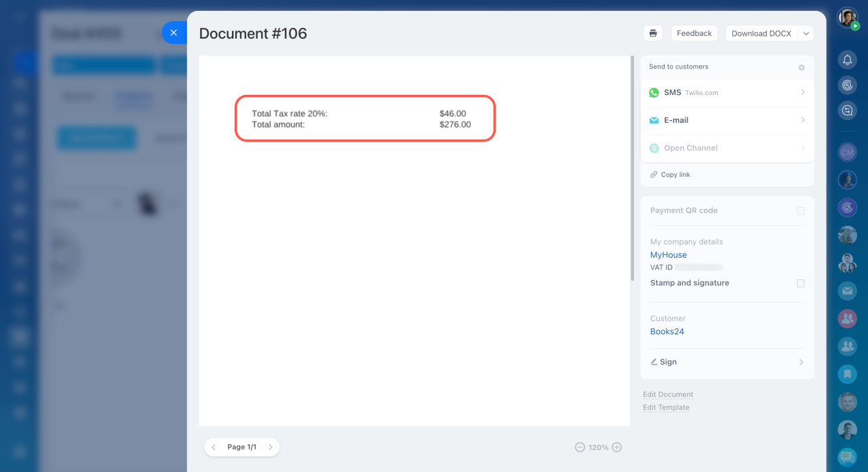Click the document preview vertical scrollbar

tap(632, 168)
